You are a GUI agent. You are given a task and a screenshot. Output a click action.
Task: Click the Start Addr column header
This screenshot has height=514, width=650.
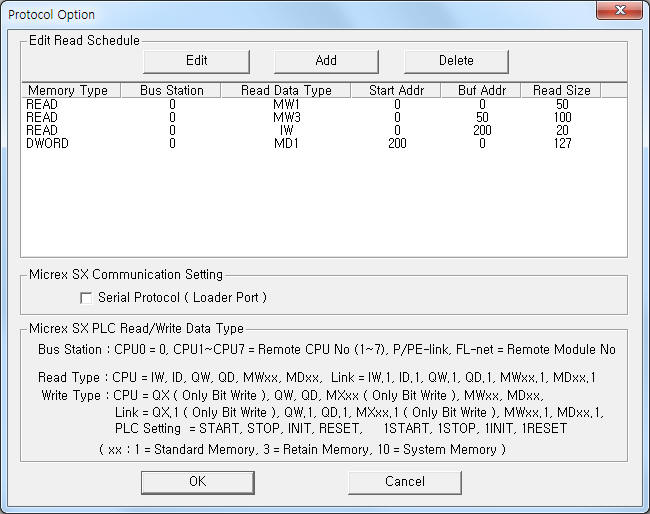[396, 90]
